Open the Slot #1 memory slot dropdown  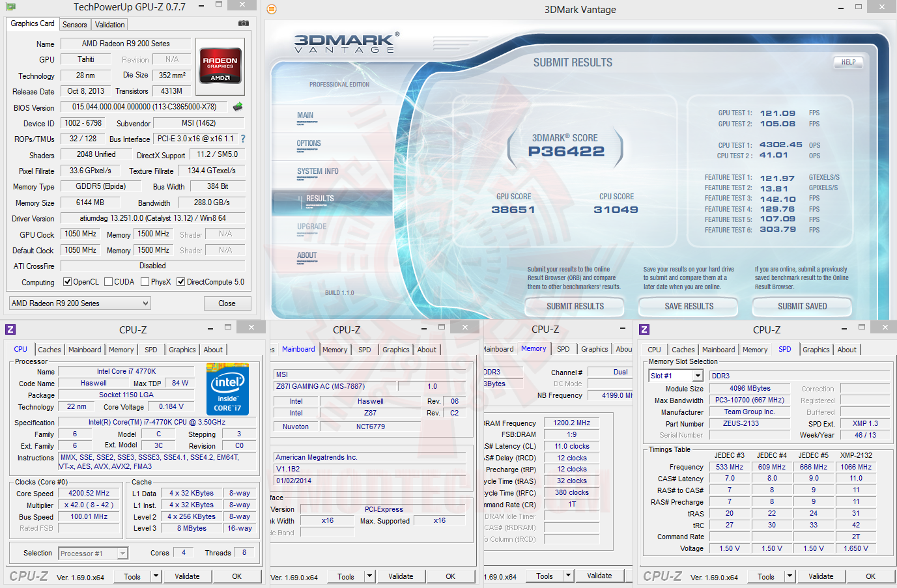[x=676, y=376]
